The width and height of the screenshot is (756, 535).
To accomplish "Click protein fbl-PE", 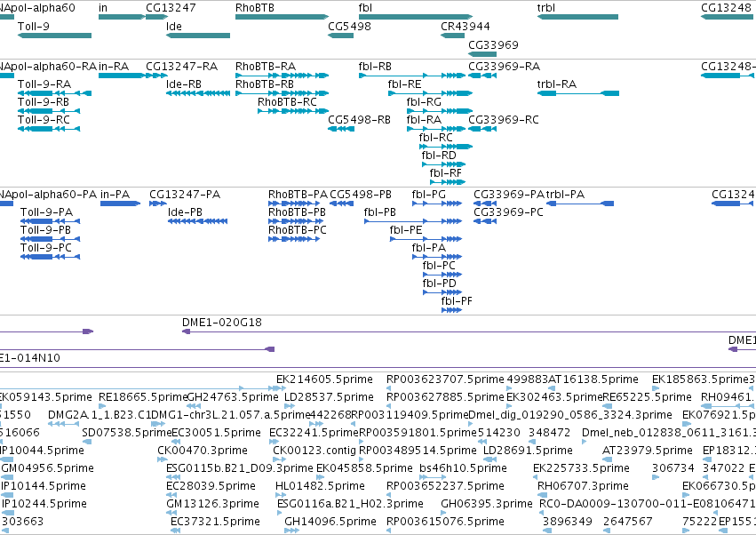I will (x=426, y=239).
